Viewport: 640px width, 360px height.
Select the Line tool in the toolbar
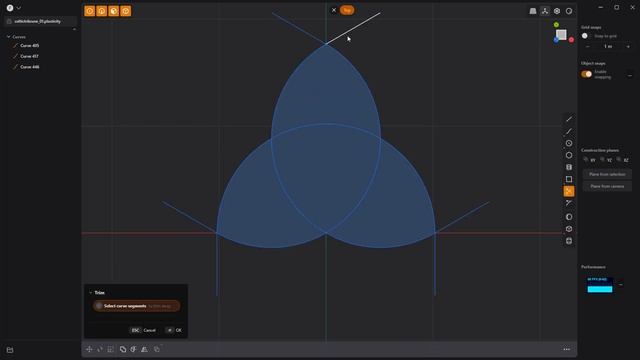click(569, 119)
